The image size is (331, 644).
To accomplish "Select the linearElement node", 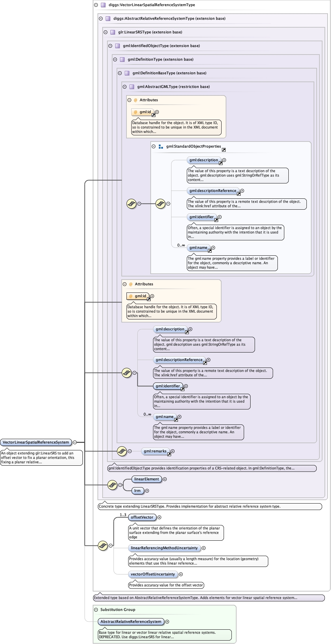I will click(x=147, y=479).
